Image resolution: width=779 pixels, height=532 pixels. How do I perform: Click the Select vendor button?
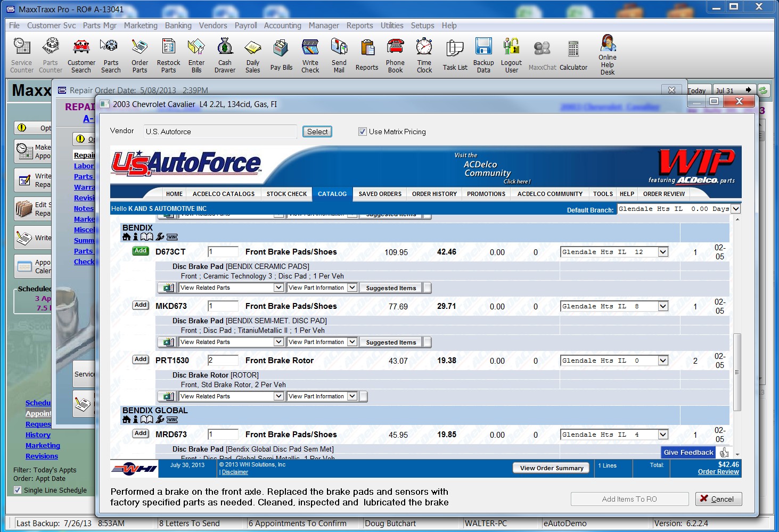(317, 132)
